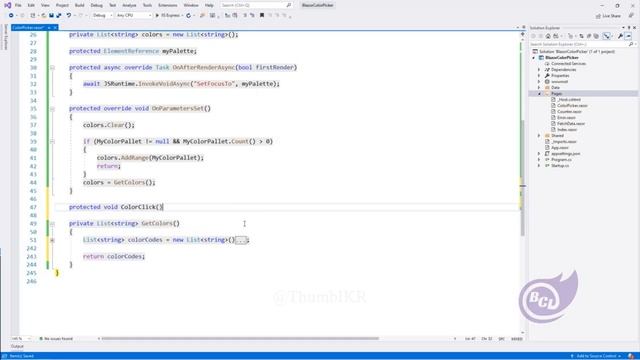
Task: Open the editor zoom level dropdown
Action: (21, 338)
